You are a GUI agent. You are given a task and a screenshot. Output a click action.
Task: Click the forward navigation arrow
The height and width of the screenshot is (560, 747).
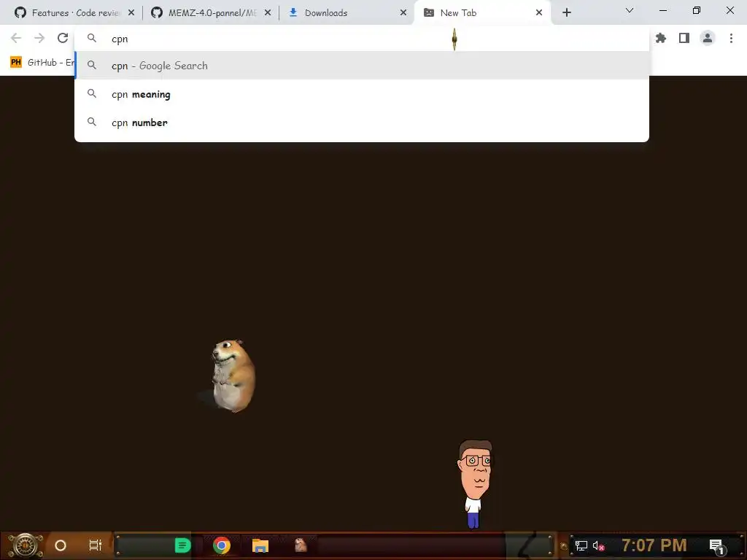[39, 38]
